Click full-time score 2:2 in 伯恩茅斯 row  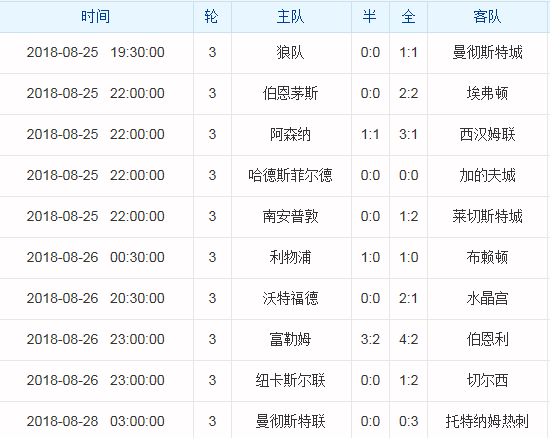coord(408,94)
